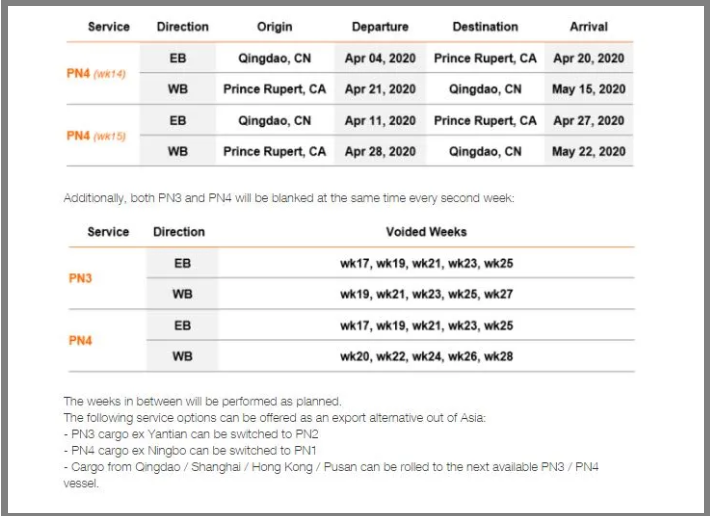Click 'The weeks in between' sentence
710x516 pixels.
tap(202, 401)
